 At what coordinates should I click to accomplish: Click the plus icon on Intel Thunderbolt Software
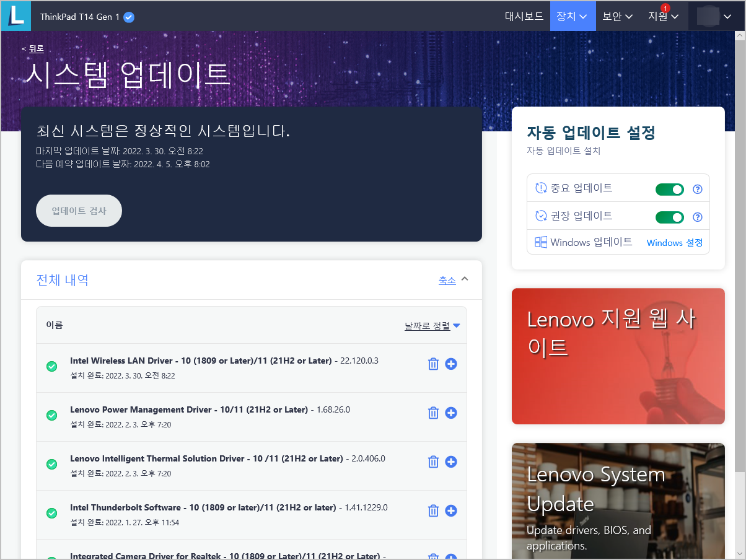pyautogui.click(x=450, y=510)
